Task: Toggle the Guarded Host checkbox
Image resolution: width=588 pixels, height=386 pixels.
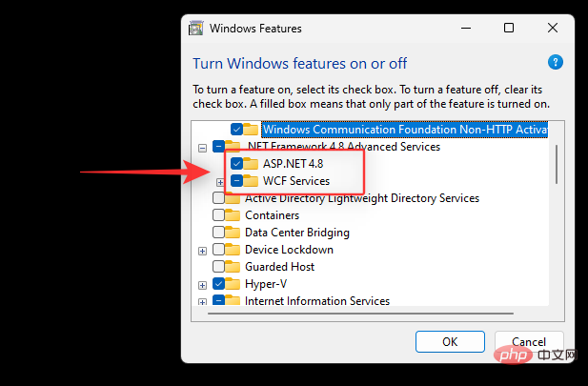Action: tap(219, 267)
